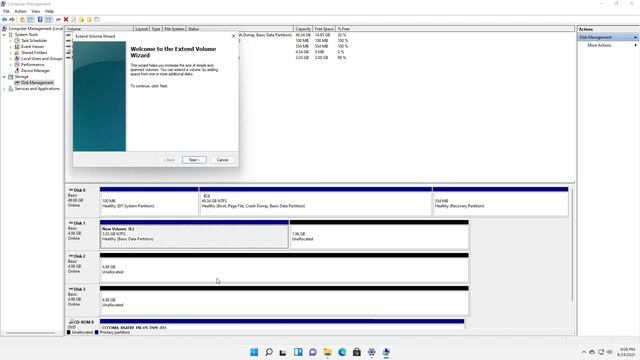640x360 pixels.
Task: Expand the Event Viewer tree node
Action: click(x=11, y=47)
